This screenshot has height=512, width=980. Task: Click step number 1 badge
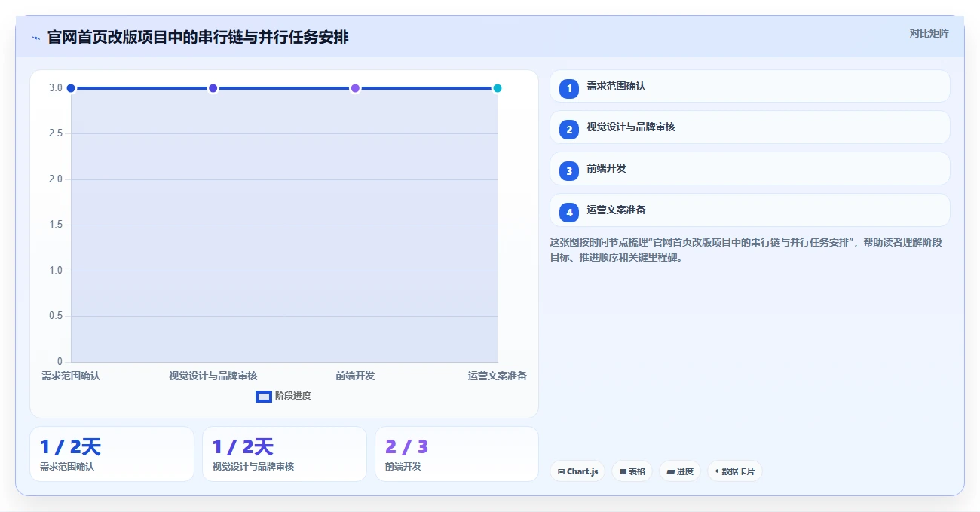click(x=569, y=88)
